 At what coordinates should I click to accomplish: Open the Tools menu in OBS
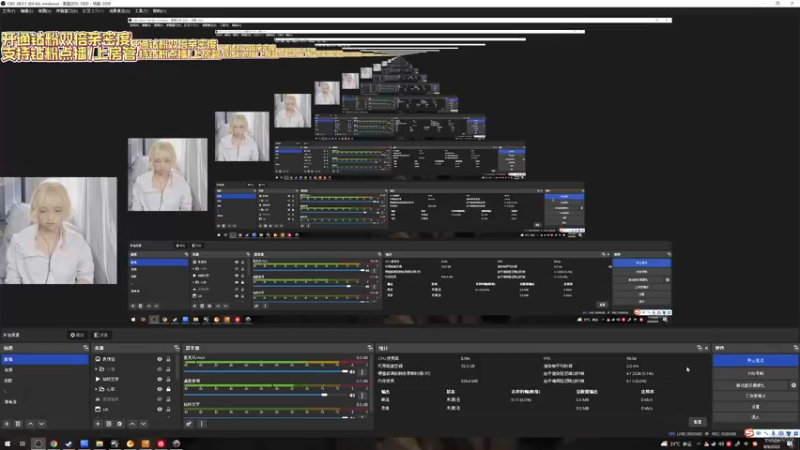pos(141,11)
